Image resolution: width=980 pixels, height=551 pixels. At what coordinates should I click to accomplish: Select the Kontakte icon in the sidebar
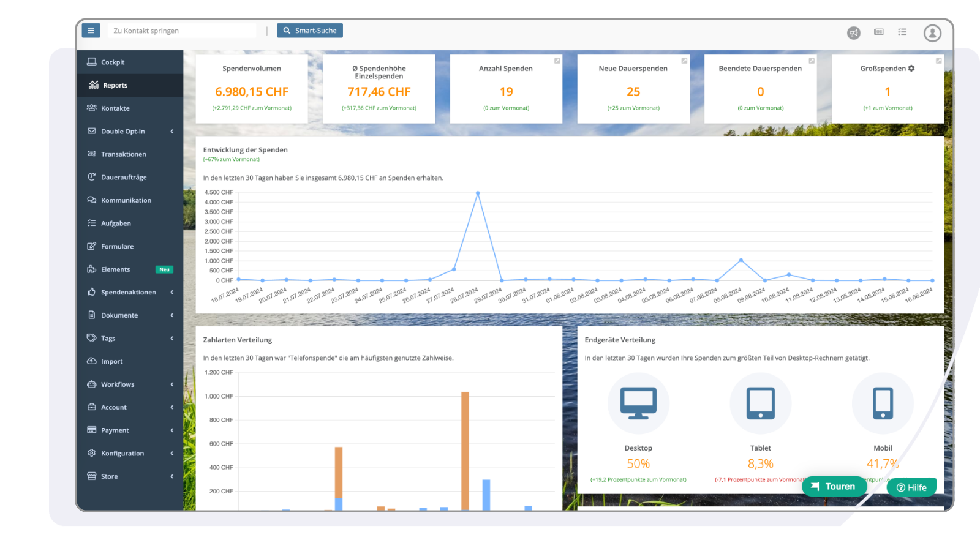pyautogui.click(x=91, y=108)
